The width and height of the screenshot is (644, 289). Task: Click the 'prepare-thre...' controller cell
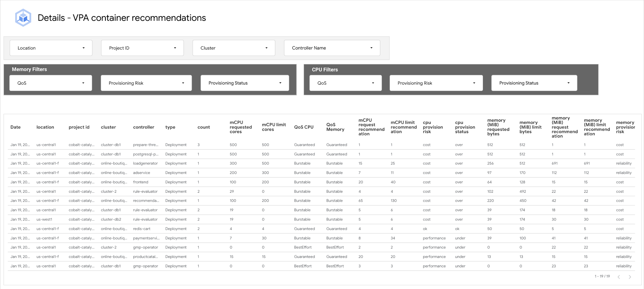pos(145,145)
